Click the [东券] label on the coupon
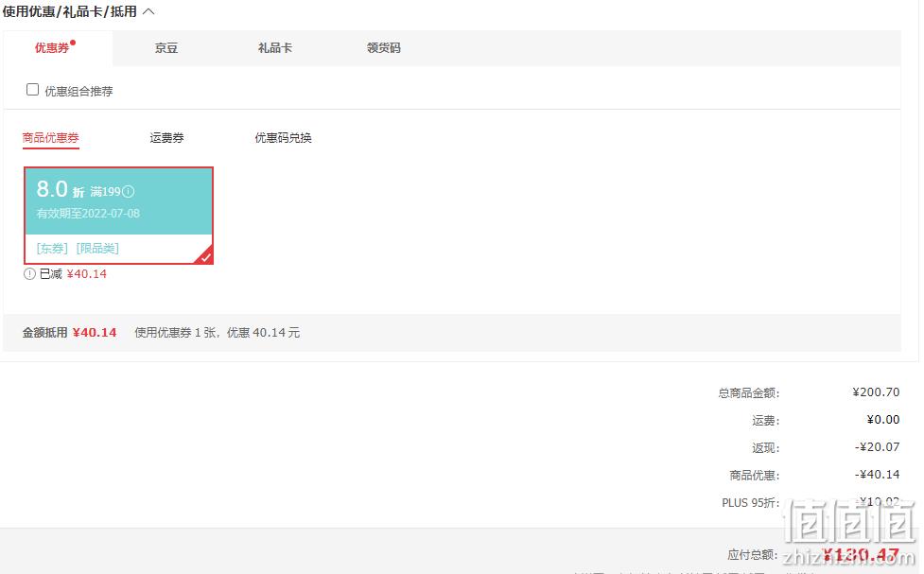The image size is (924, 574). point(52,248)
